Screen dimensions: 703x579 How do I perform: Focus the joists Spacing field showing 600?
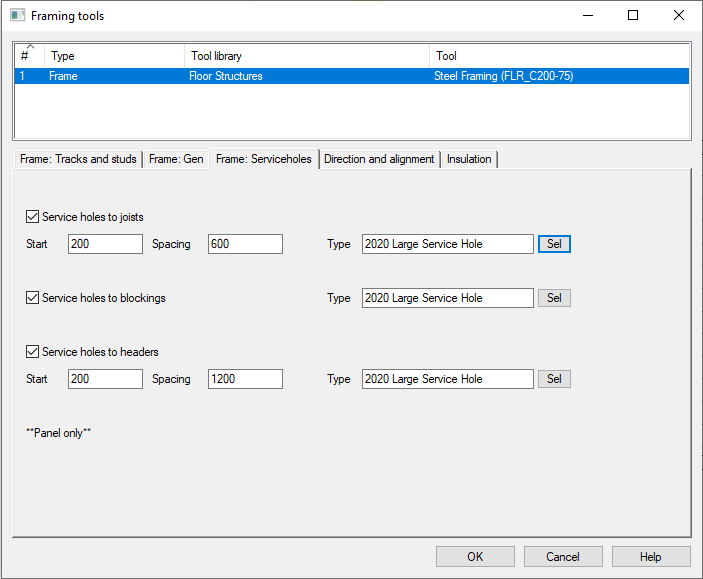click(245, 244)
